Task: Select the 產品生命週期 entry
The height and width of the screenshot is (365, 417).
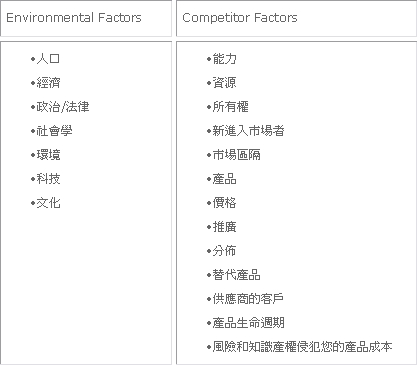Action: 248,323
